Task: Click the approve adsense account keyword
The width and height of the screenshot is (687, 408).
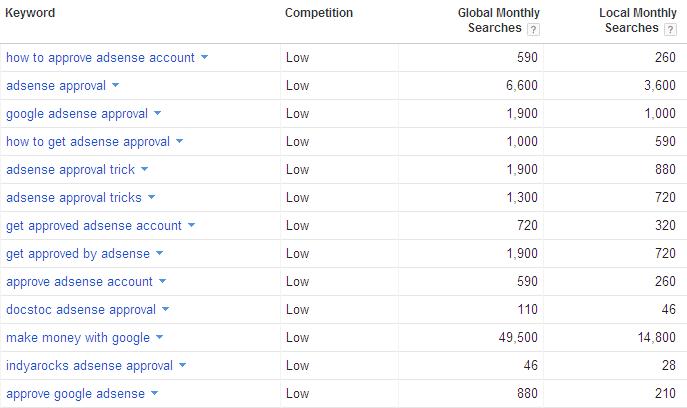Action: pyautogui.click(x=79, y=281)
